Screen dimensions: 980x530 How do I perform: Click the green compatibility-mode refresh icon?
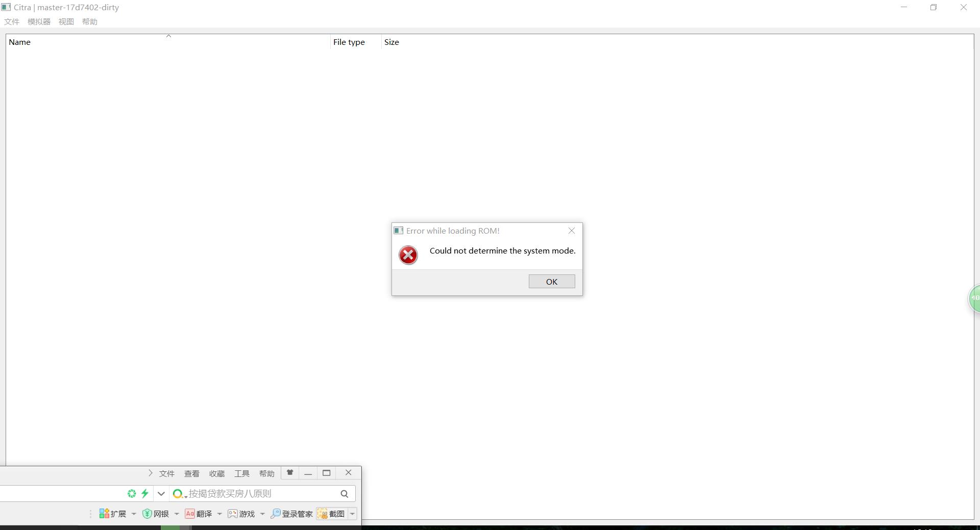(x=132, y=493)
